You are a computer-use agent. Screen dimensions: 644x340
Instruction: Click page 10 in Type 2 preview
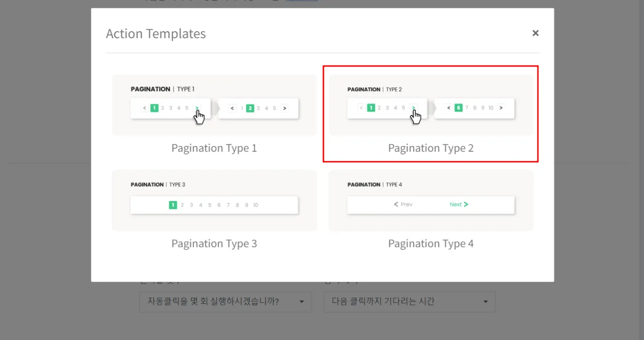pyautogui.click(x=491, y=108)
